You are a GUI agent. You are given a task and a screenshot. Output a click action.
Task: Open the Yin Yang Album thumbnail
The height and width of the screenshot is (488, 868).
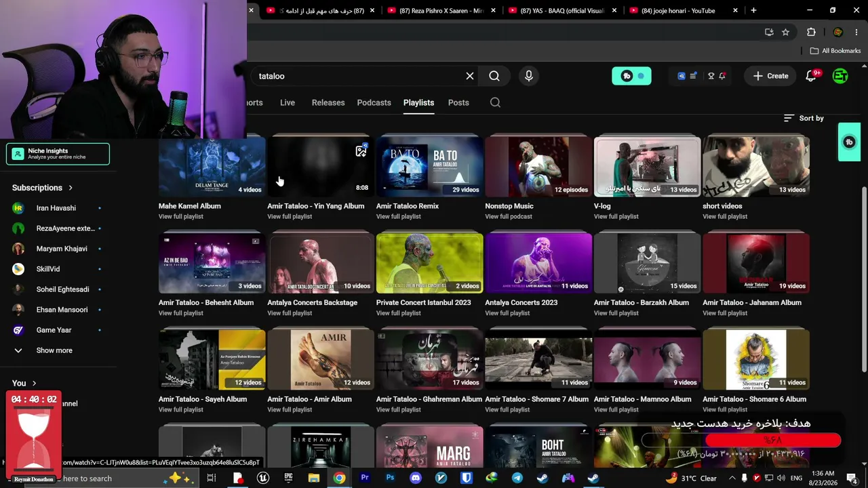click(x=320, y=166)
